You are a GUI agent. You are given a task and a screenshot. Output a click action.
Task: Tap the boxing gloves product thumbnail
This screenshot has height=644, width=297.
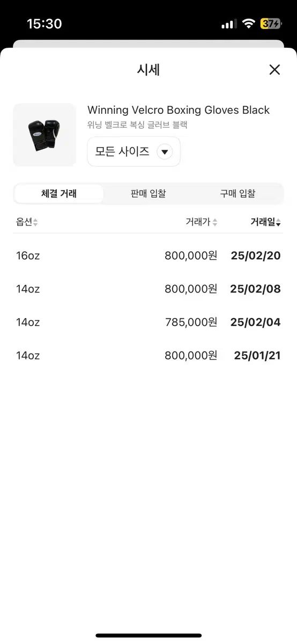pos(44,135)
